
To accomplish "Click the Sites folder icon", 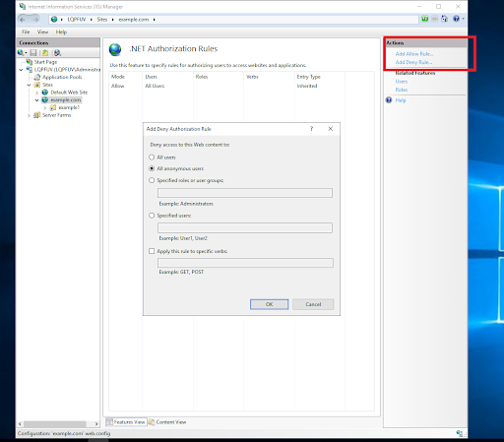I will pos(37,85).
